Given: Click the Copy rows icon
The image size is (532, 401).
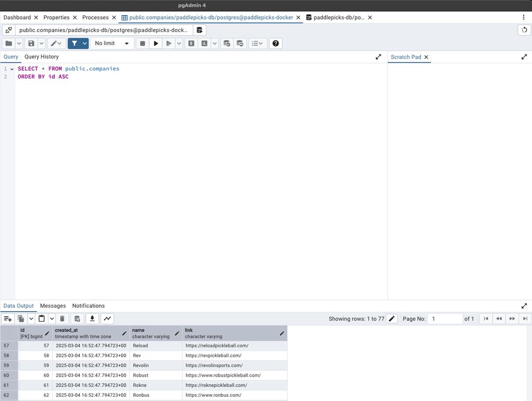Looking at the screenshot, I should coord(21,319).
